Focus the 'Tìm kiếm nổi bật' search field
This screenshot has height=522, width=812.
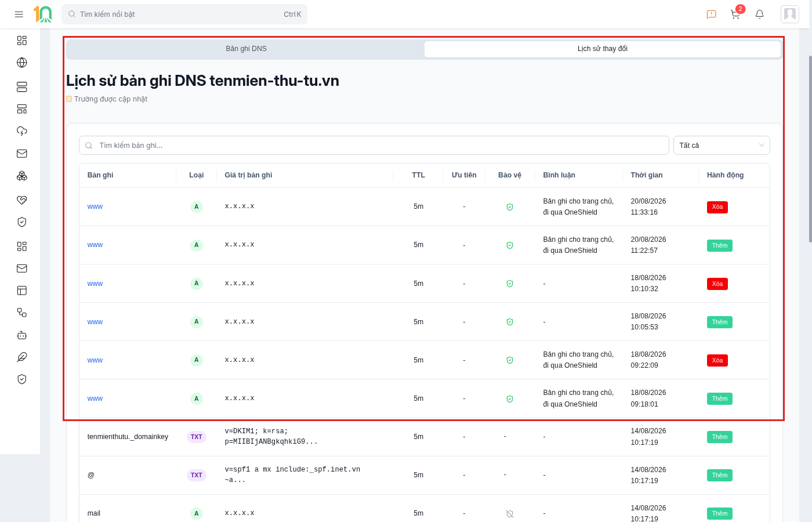tap(184, 14)
